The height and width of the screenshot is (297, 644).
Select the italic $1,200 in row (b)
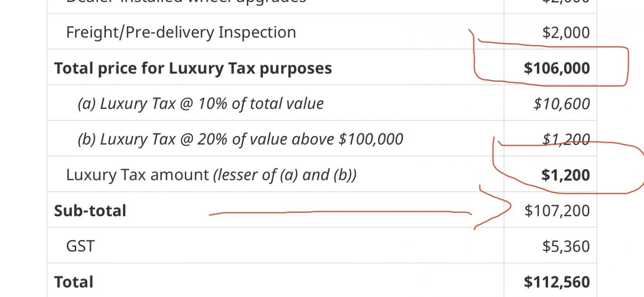(x=566, y=139)
